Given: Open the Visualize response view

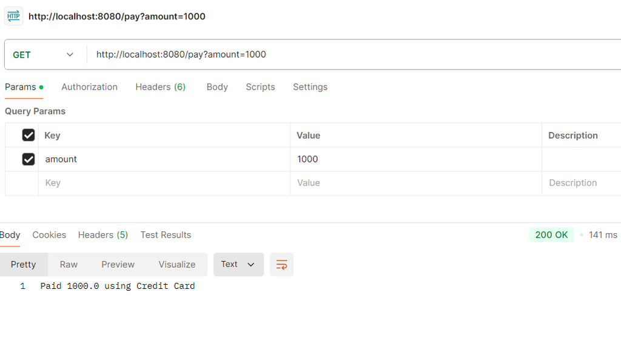Looking at the screenshot, I should (176, 264).
